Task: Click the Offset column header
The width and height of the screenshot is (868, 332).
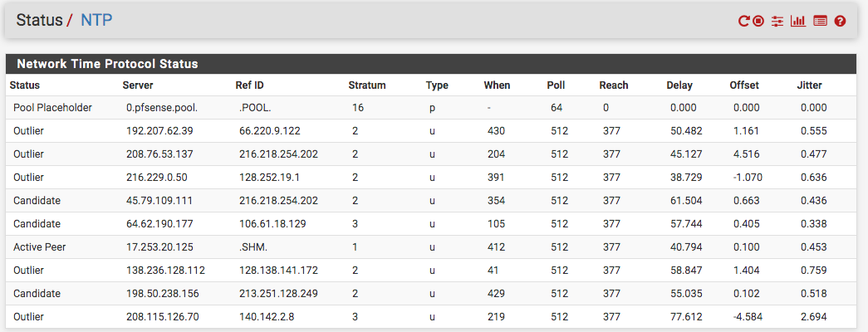Action: 744,85
